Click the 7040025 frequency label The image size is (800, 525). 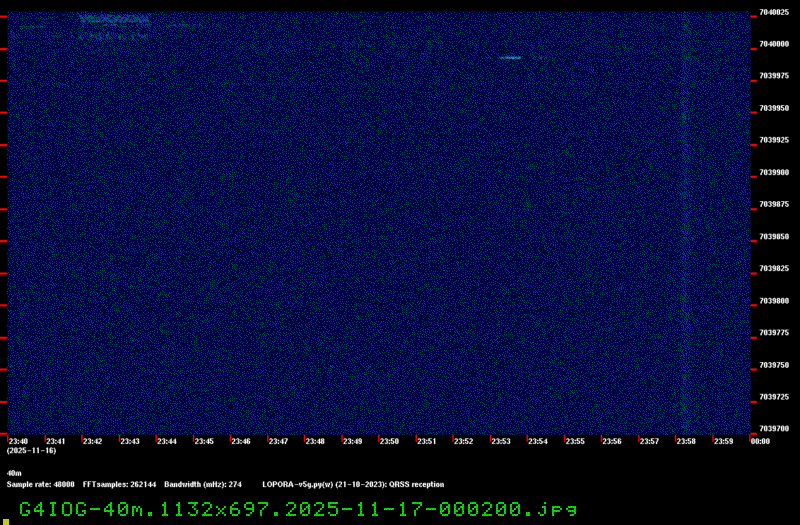(774, 12)
